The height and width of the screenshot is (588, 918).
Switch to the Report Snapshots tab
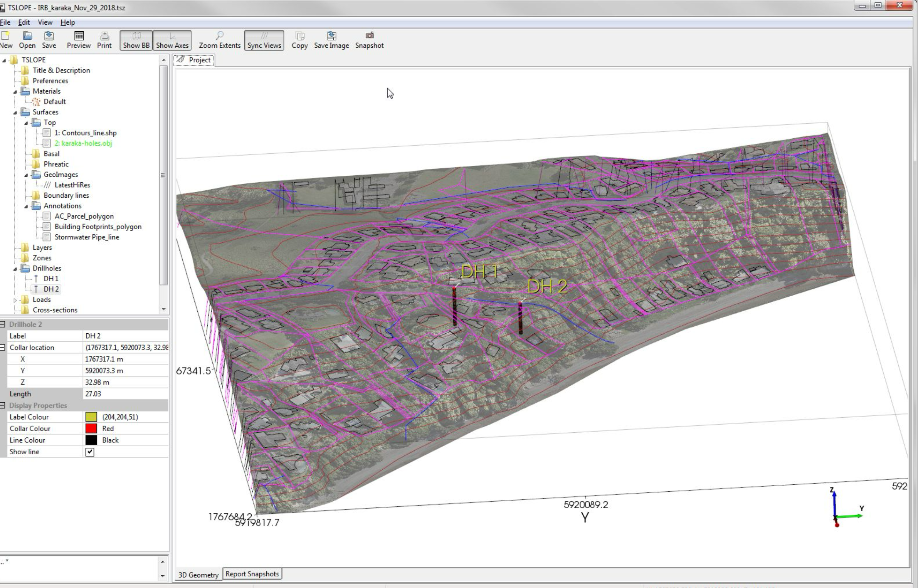[x=252, y=574]
